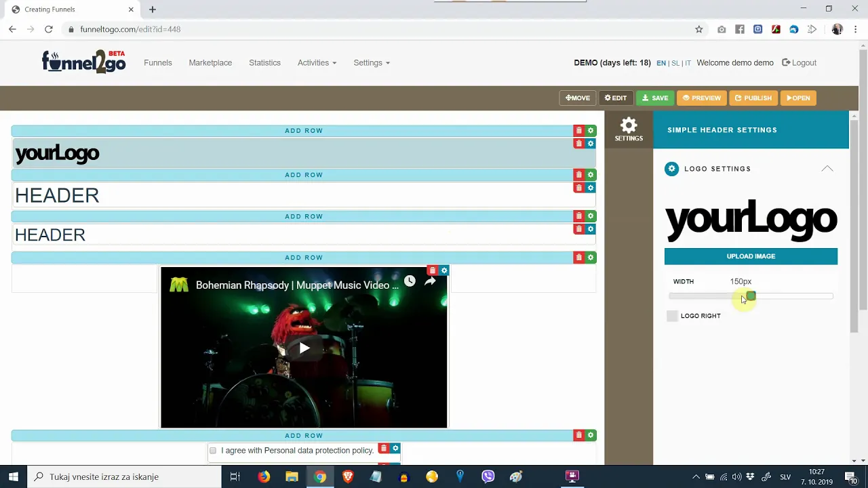Bookmark this page with the star icon

click(699, 29)
